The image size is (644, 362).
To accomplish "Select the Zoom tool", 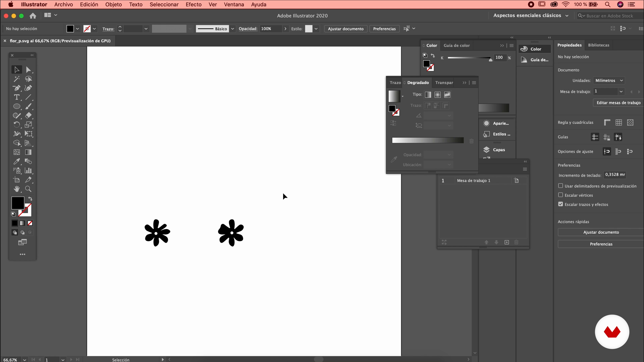I will pos(28,189).
